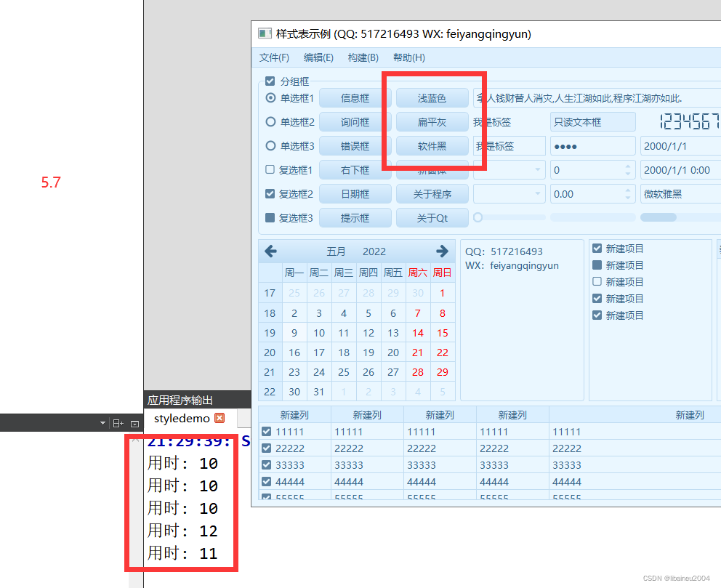The width and height of the screenshot is (721, 588).
Task: Open the 编辑(E) menu
Action: click(318, 57)
